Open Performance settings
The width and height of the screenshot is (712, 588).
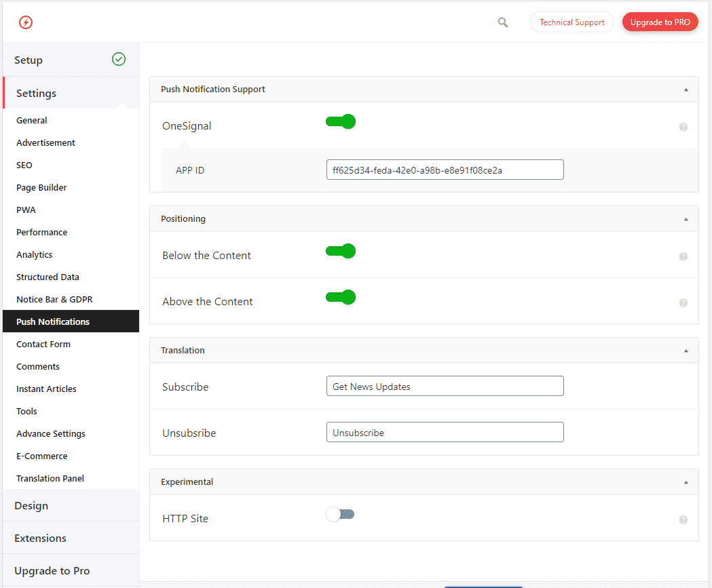tap(42, 233)
